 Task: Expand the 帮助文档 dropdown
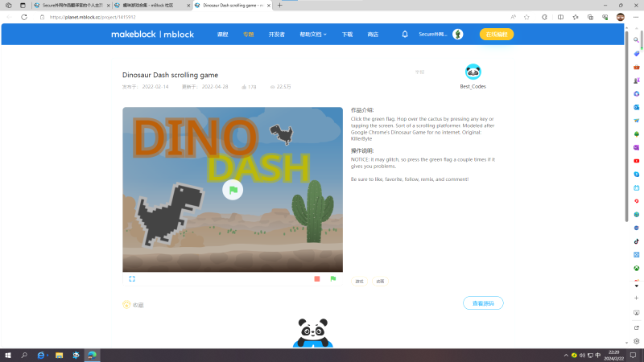(x=313, y=35)
